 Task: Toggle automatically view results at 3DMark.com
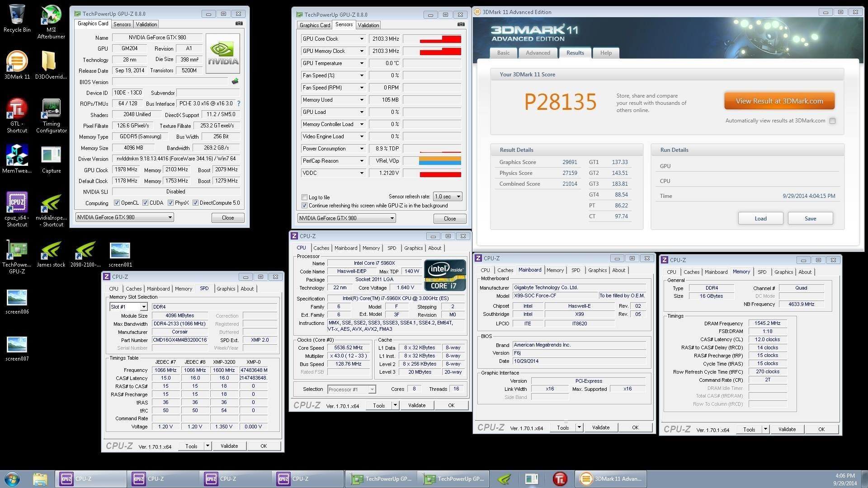click(x=832, y=121)
